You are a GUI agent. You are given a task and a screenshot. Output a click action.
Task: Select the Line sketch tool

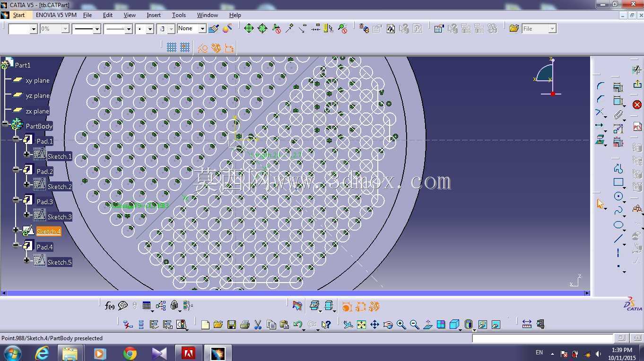click(618, 239)
